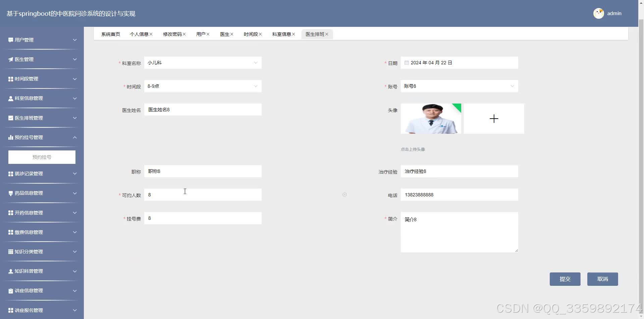Collapse the 预约挂号管理 menu section
This screenshot has height=319, width=644.
pos(74,137)
